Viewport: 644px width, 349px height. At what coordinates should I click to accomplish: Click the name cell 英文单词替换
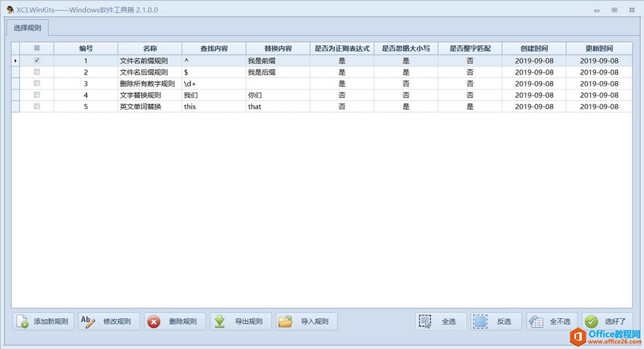150,107
